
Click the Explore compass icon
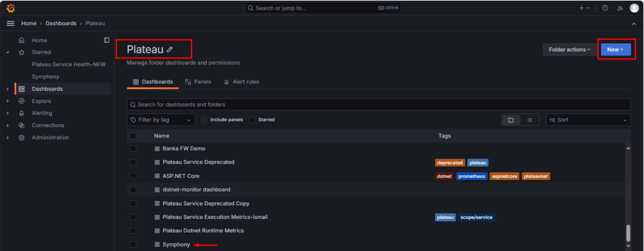coord(21,101)
